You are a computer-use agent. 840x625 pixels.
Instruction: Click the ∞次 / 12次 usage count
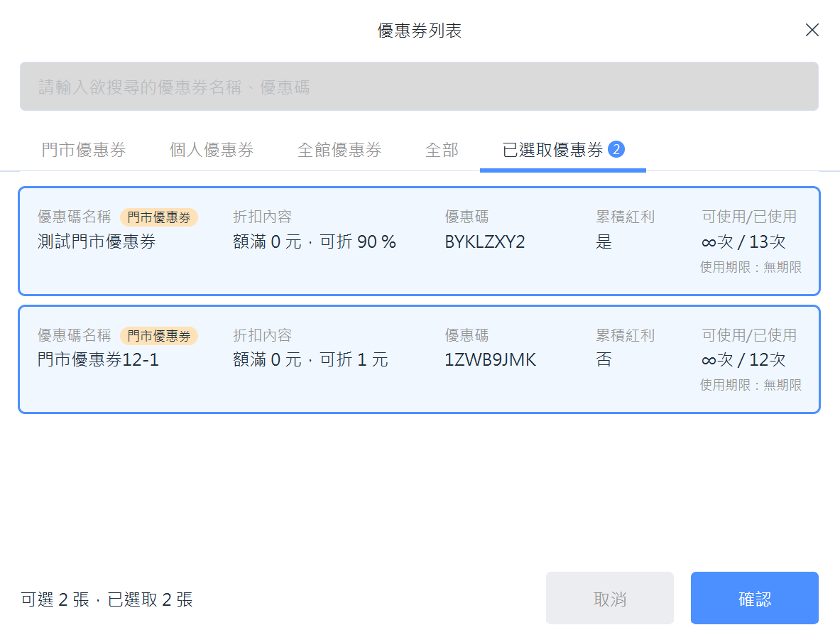(743, 359)
